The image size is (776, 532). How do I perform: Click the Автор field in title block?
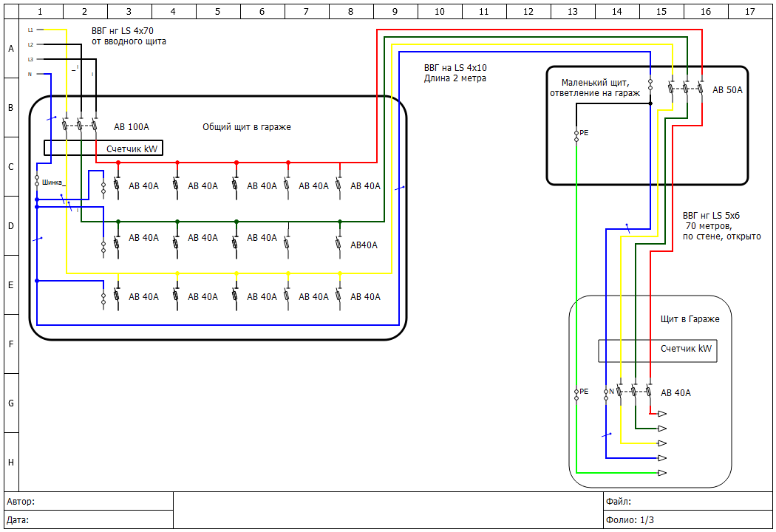point(89,502)
